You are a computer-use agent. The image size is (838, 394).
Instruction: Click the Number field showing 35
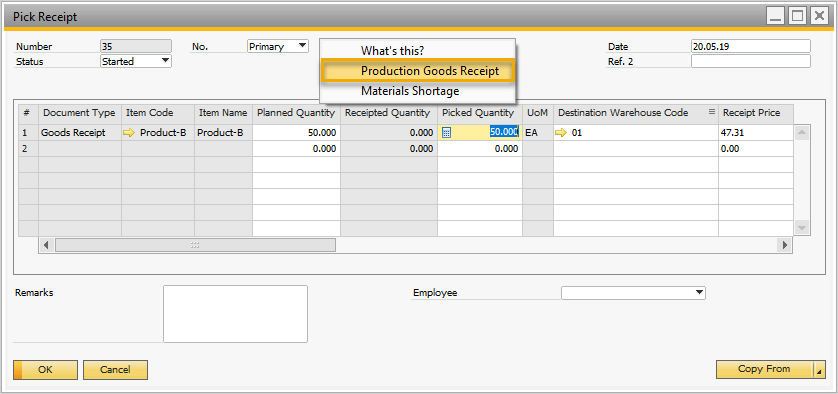point(136,47)
